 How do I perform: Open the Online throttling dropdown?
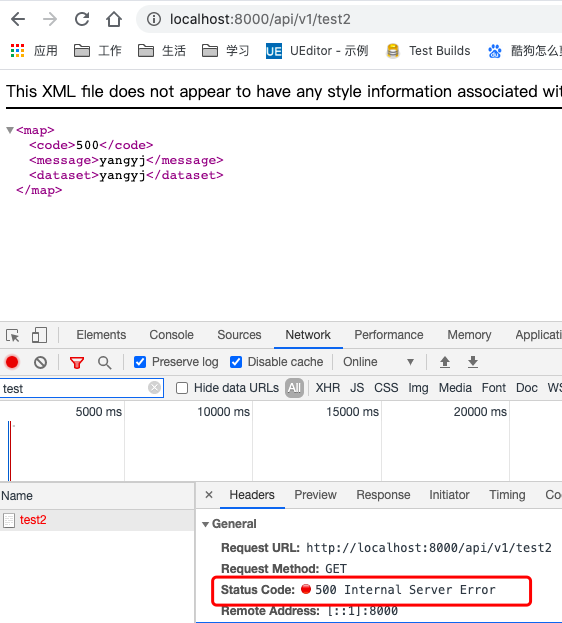378,362
